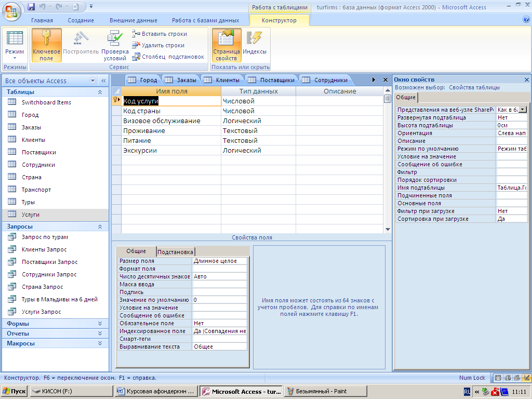Click the Код страны field name cell
532x399 pixels.
171,111
